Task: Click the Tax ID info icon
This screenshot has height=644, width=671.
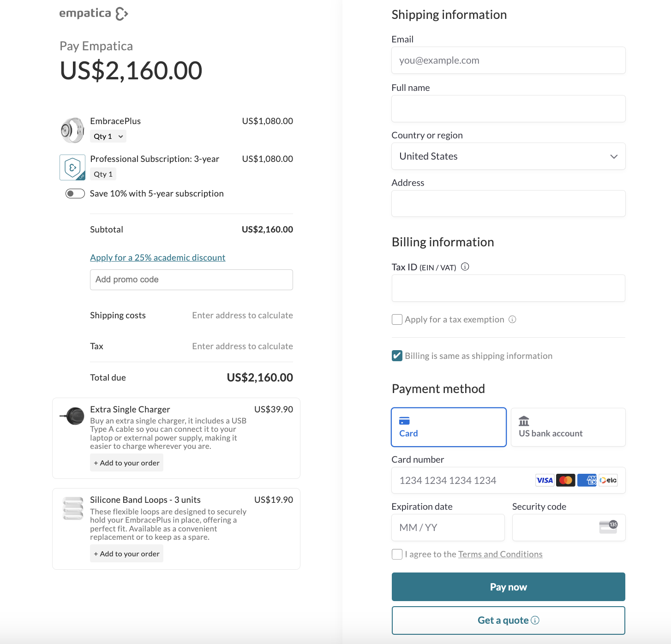Action: coord(465,267)
